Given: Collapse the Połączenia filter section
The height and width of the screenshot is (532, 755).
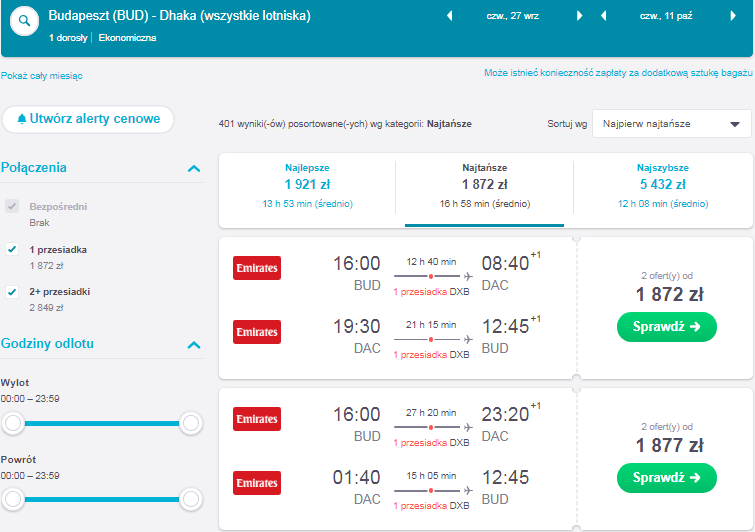Looking at the screenshot, I should pos(194,169).
